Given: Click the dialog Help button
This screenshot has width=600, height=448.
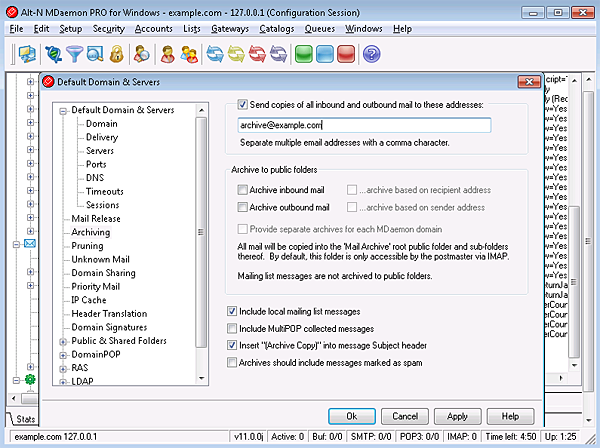Looking at the screenshot, I should (510, 416).
